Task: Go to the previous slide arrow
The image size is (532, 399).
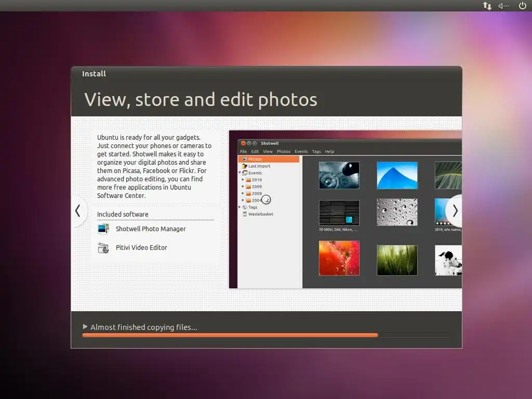Action: (78, 211)
